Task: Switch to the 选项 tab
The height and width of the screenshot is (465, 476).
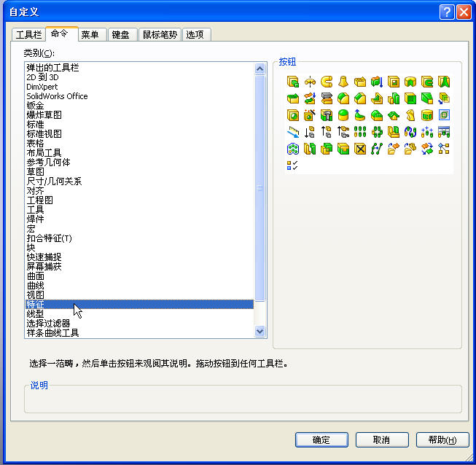Action: (197, 34)
